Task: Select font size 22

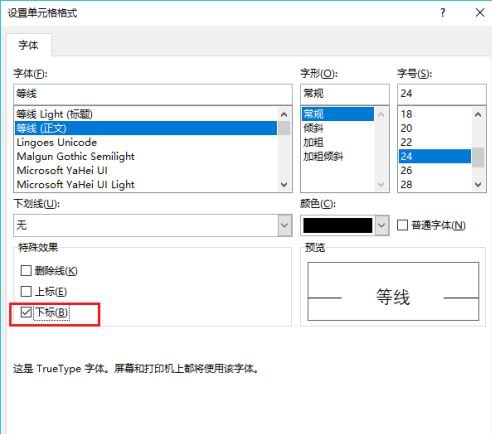Action: pyautogui.click(x=435, y=142)
